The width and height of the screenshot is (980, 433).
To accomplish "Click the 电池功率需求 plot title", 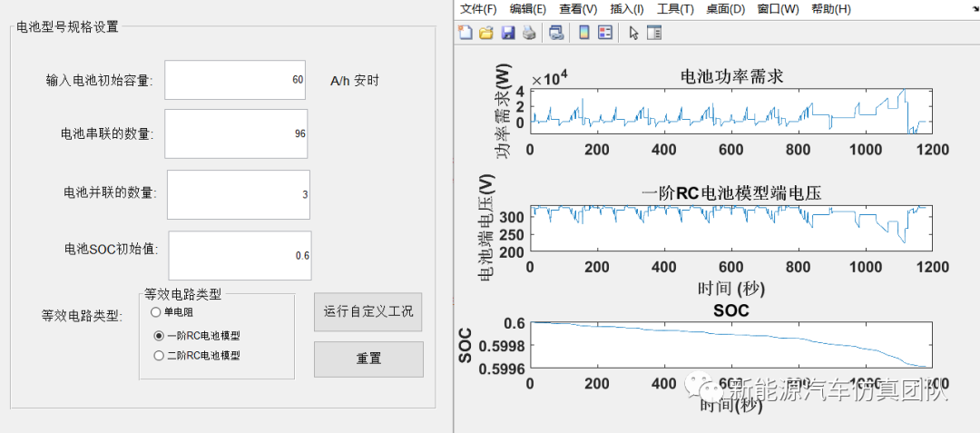I will click(x=731, y=77).
